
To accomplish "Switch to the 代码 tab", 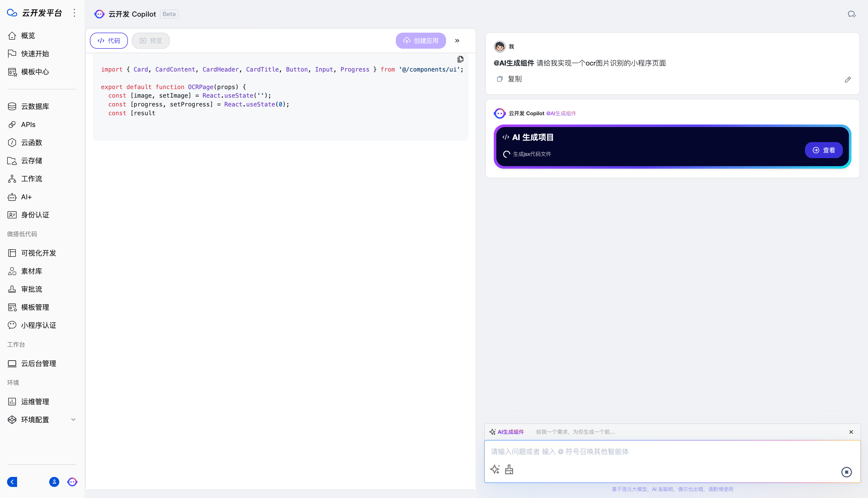I will click(x=109, y=41).
